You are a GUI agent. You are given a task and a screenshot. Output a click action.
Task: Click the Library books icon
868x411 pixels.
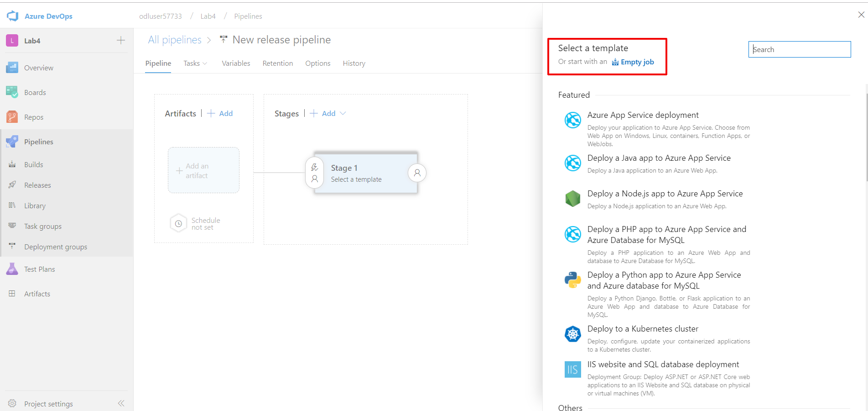point(12,205)
